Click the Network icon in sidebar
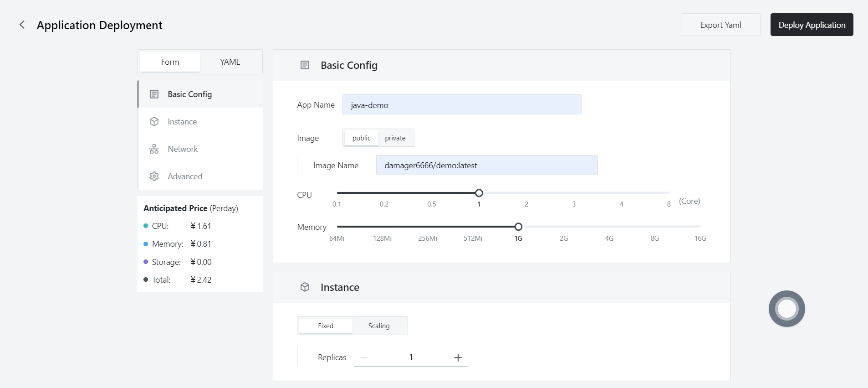868x388 pixels. point(154,149)
